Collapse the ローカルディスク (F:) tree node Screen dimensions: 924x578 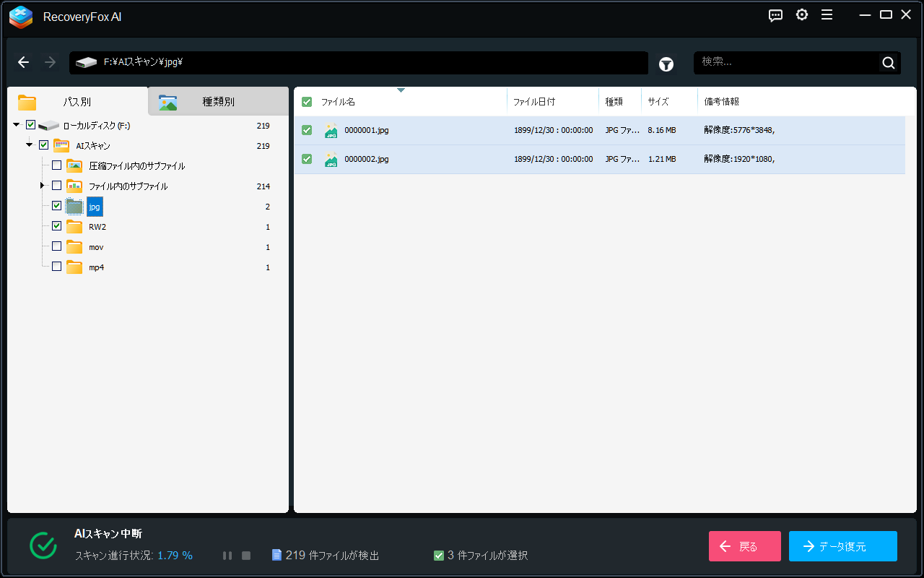(17, 125)
